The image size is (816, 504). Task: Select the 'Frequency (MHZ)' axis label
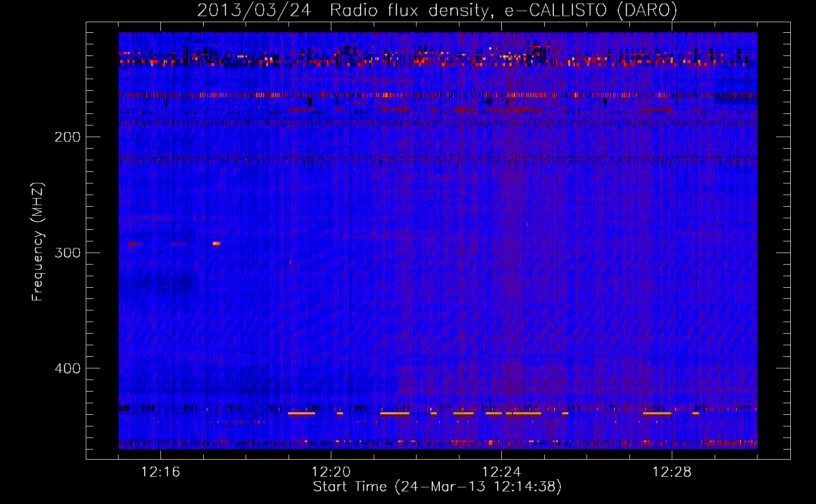(x=38, y=242)
